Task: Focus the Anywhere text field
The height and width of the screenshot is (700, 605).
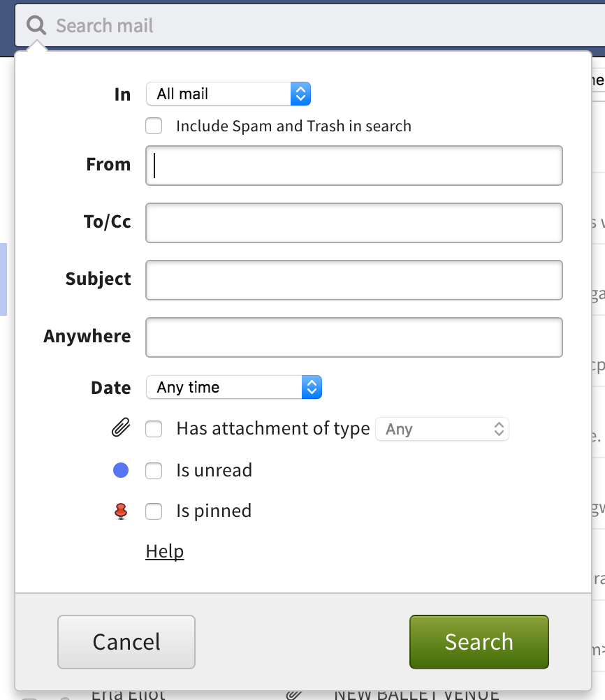Action: [354, 337]
